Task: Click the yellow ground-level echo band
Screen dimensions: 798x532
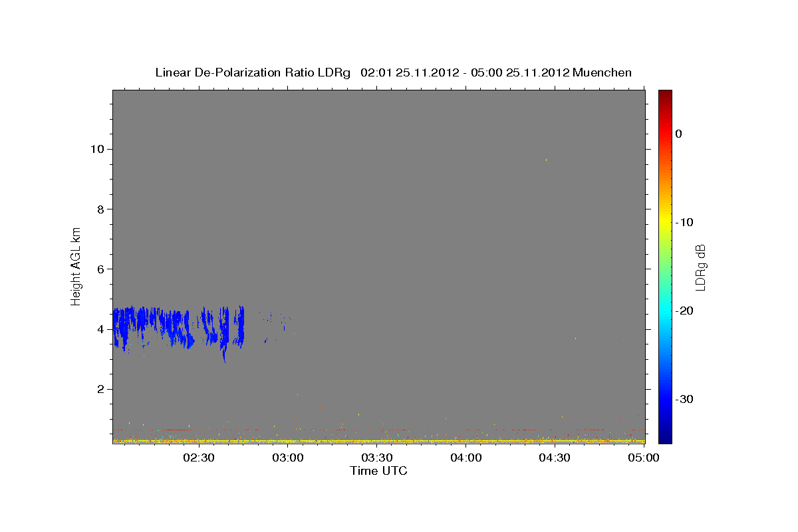Action: 379,440
